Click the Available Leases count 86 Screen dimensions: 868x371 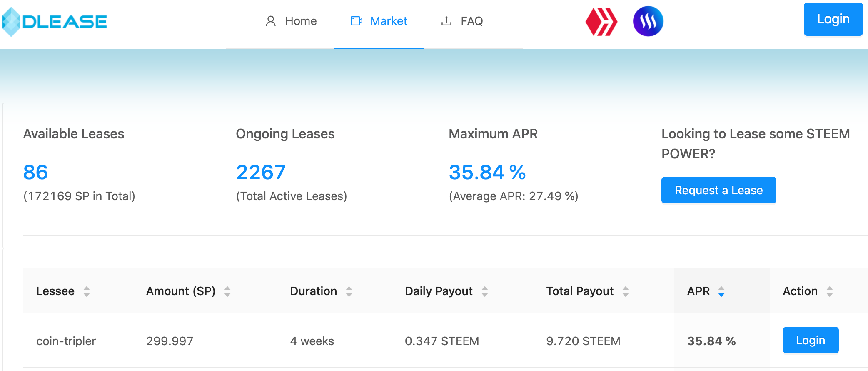pos(36,172)
